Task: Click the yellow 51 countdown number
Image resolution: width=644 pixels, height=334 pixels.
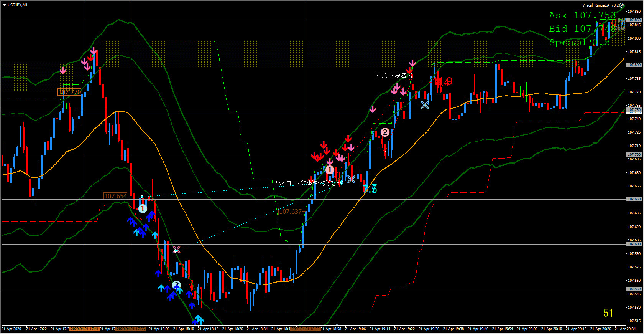Action: [608, 313]
